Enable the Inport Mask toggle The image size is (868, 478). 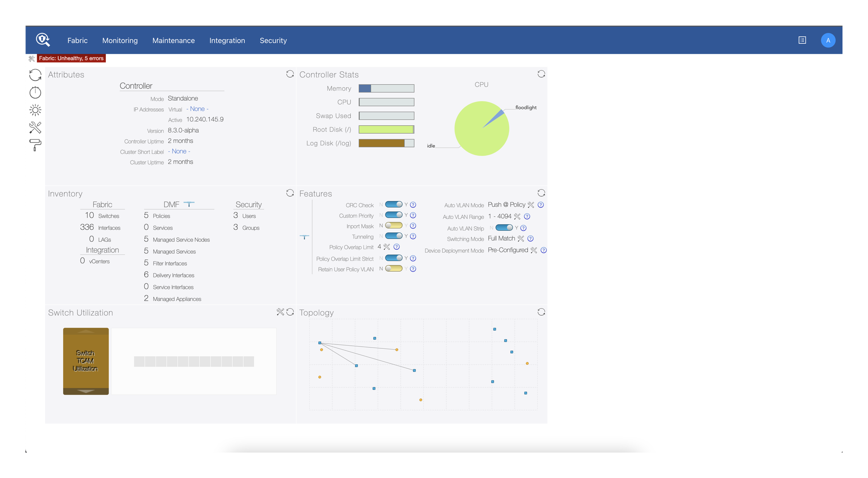(x=393, y=226)
